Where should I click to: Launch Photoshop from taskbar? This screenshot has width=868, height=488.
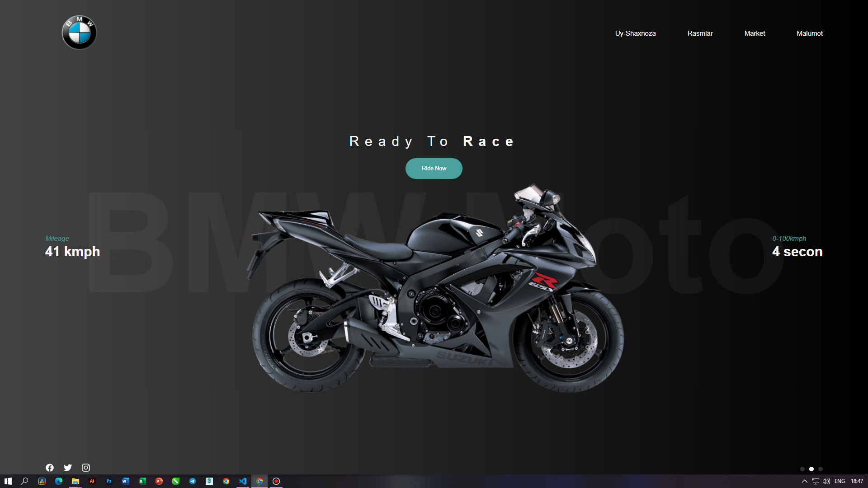(109, 481)
